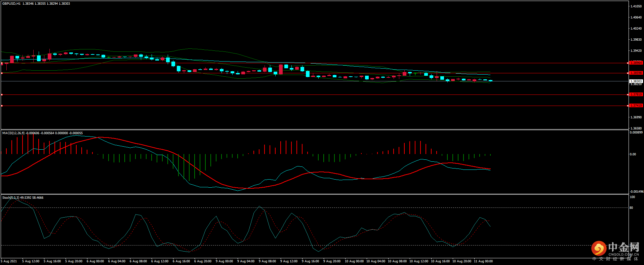Click the 1.38598 red price level tag
The height and width of the screenshot is (265, 644).
(x=636, y=73)
